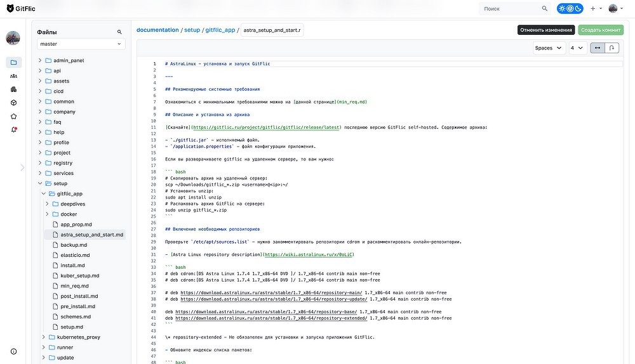Go to documentation breadcrumb link
The image size is (635, 364).
click(x=157, y=30)
